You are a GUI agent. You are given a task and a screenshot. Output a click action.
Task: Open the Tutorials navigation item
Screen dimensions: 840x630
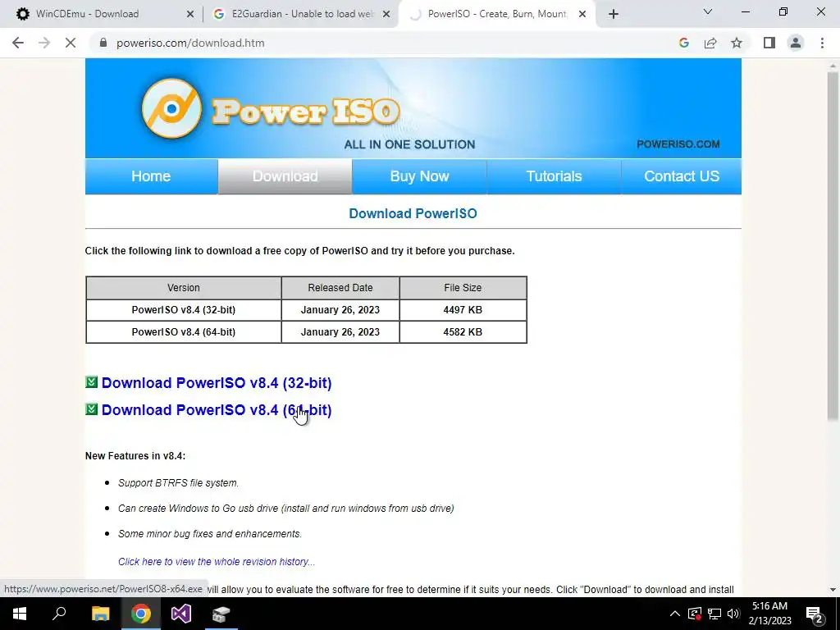click(x=554, y=176)
